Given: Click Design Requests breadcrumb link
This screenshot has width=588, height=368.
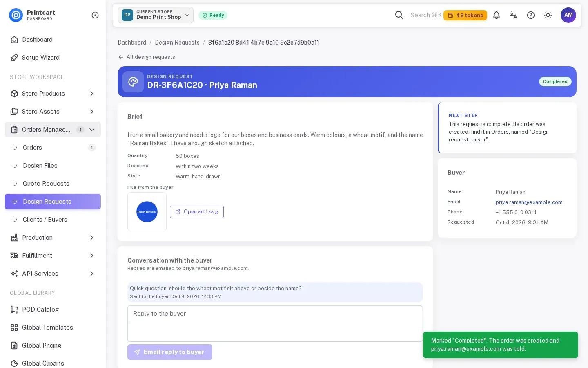Looking at the screenshot, I should [177, 43].
